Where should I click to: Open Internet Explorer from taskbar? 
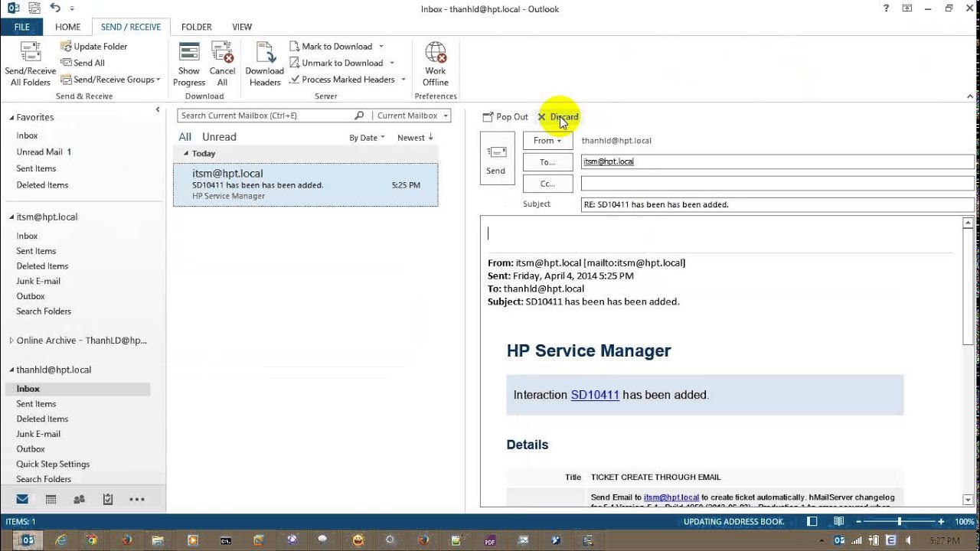[60, 540]
